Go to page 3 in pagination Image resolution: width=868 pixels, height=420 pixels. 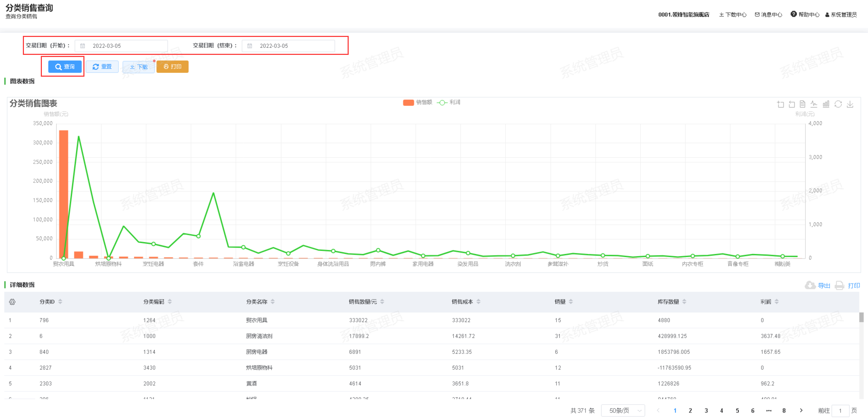706,411
